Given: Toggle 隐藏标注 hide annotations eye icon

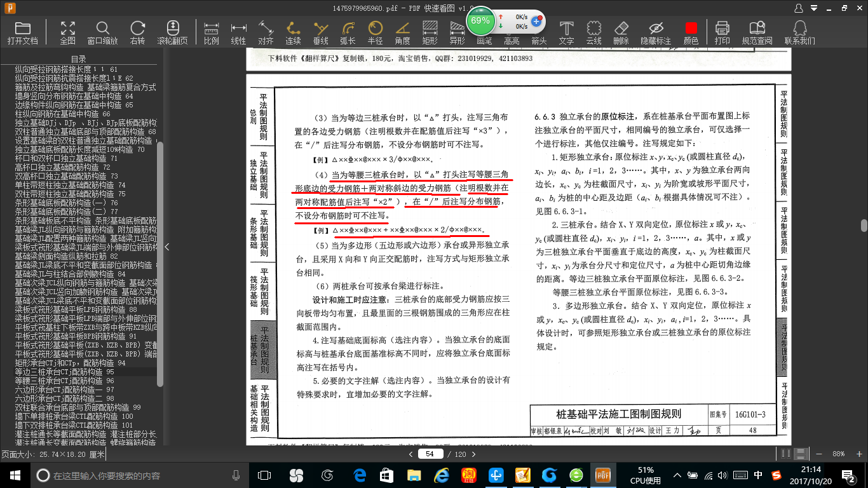Looking at the screenshot, I should [x=656, y=32].
